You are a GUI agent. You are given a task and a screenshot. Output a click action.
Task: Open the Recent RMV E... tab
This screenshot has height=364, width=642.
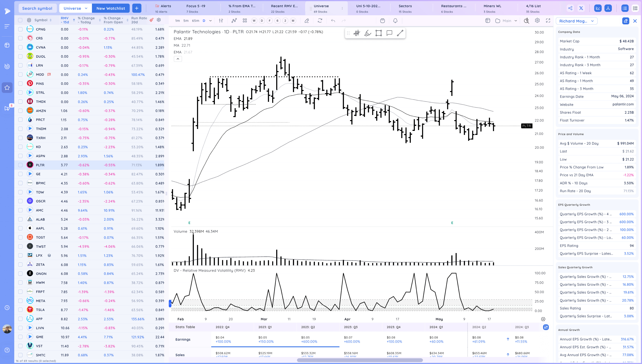pyautogui.click(x=284, y=8)
